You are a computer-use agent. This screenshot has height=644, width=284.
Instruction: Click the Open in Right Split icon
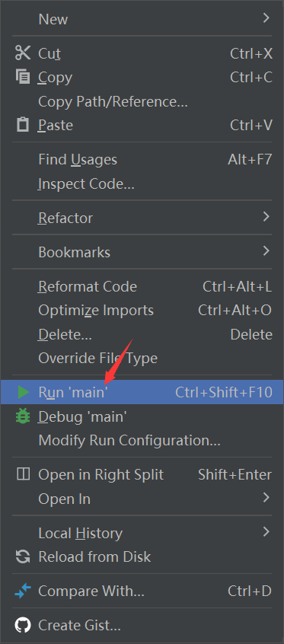[x=23, y=474]
